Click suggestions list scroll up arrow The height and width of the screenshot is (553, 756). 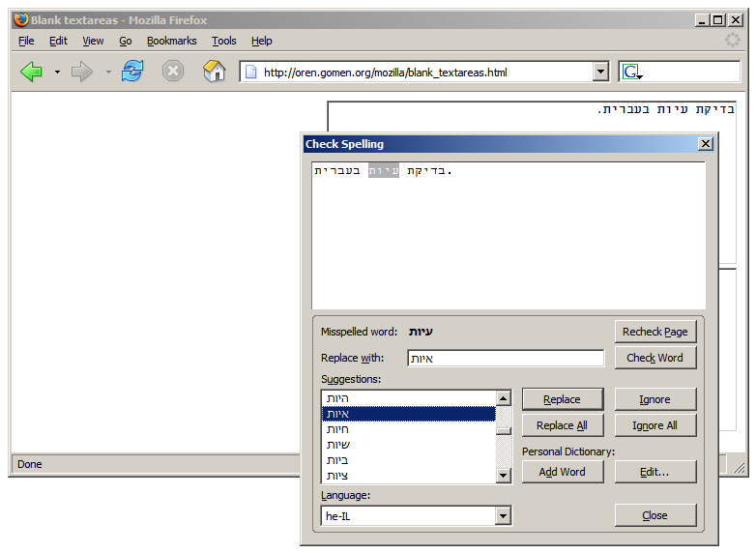504,398
